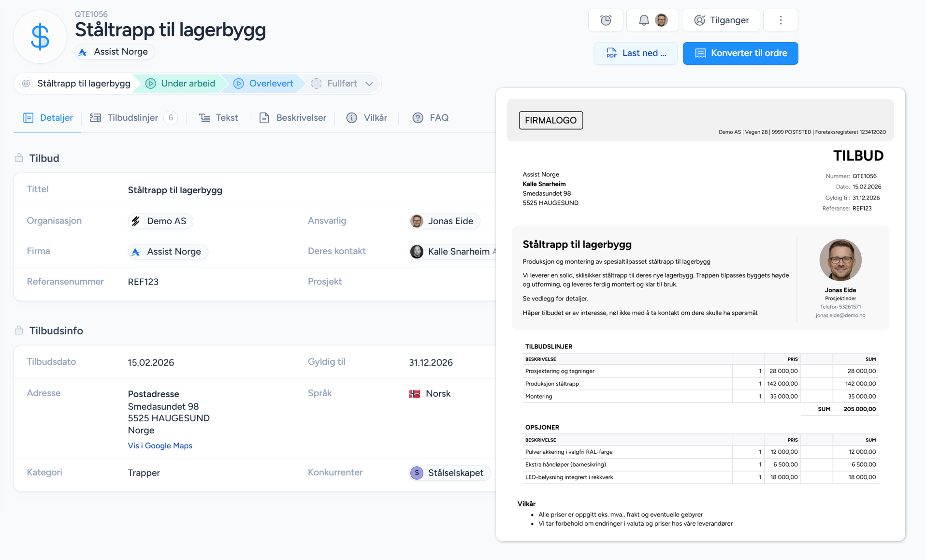
Task: Click the alarm clock reminder icon
Action: (606, 20)
